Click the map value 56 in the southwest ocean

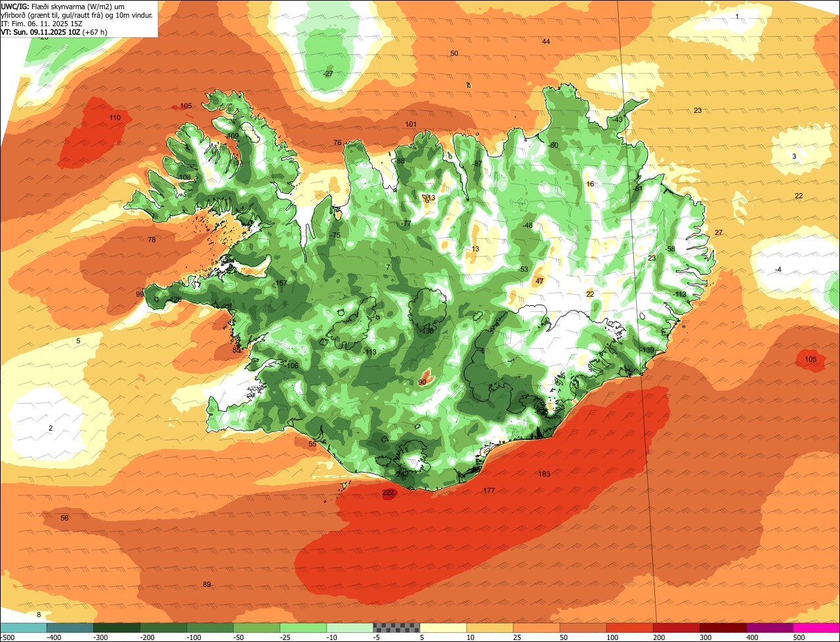[x=64, y=518]
